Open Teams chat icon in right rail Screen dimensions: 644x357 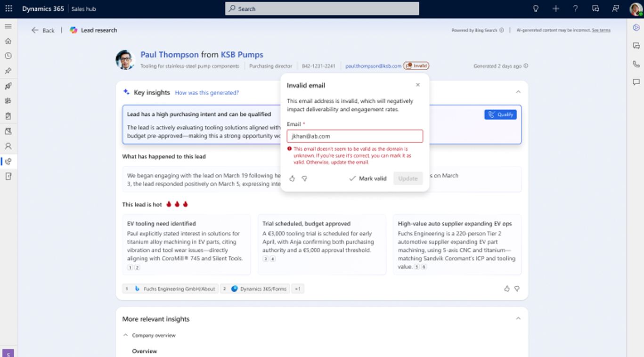pyautogui.click(x=636, y=46)
